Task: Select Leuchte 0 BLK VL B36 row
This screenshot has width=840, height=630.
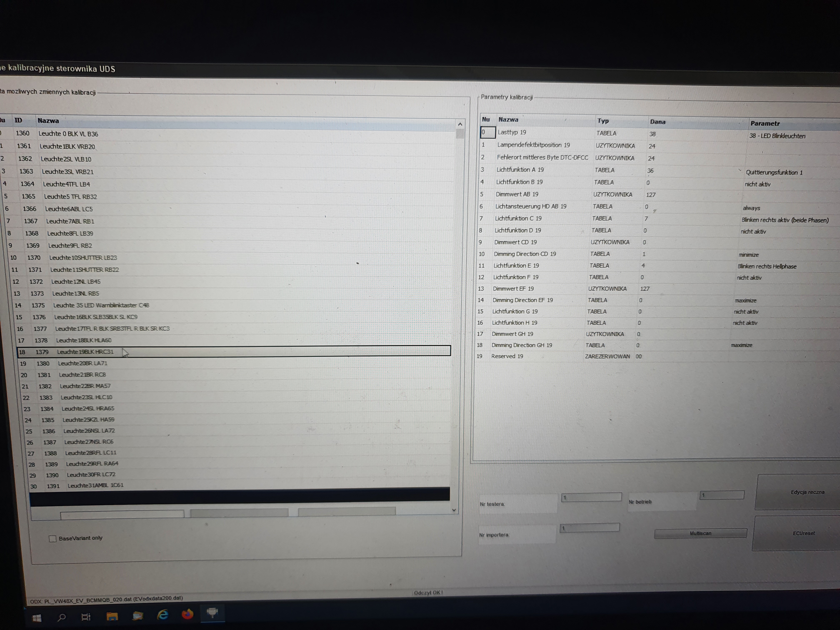Action: pos(68,134)
